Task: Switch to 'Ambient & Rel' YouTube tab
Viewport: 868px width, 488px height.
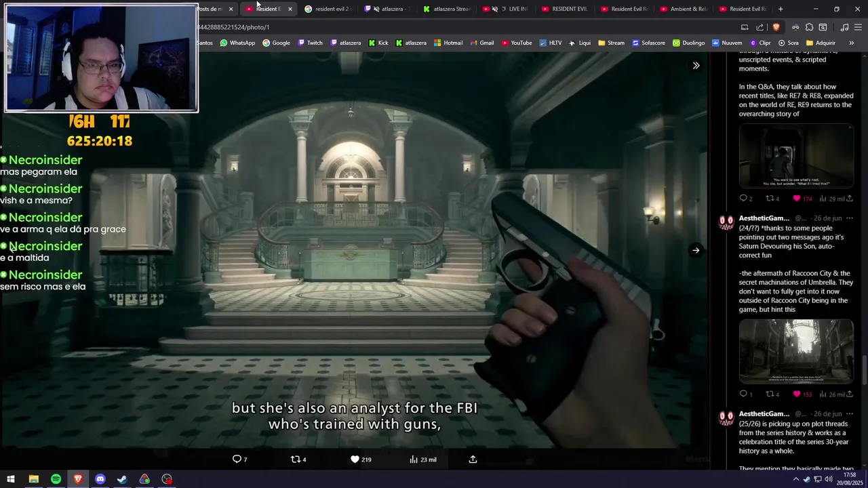Action: tap(684, 9)
